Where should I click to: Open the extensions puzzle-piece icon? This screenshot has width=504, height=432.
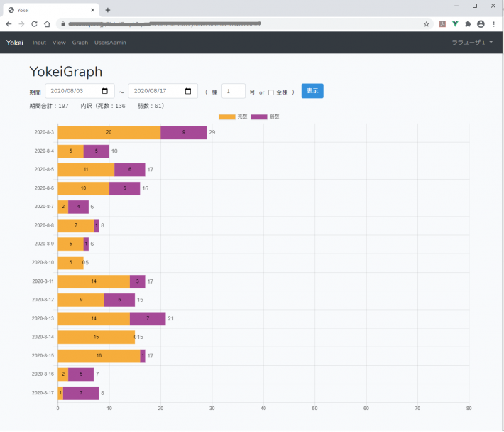[468, 23]
